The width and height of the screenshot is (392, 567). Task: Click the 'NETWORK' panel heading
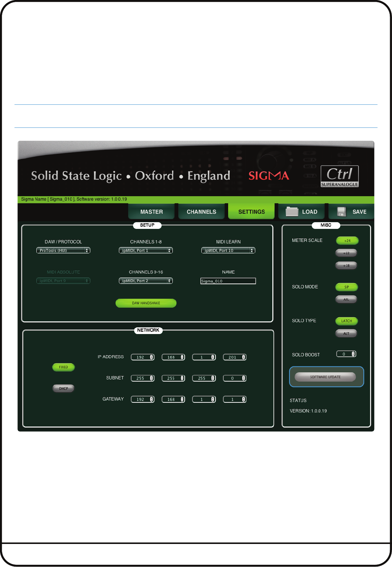pyautogui.click(x=148, y=330)
